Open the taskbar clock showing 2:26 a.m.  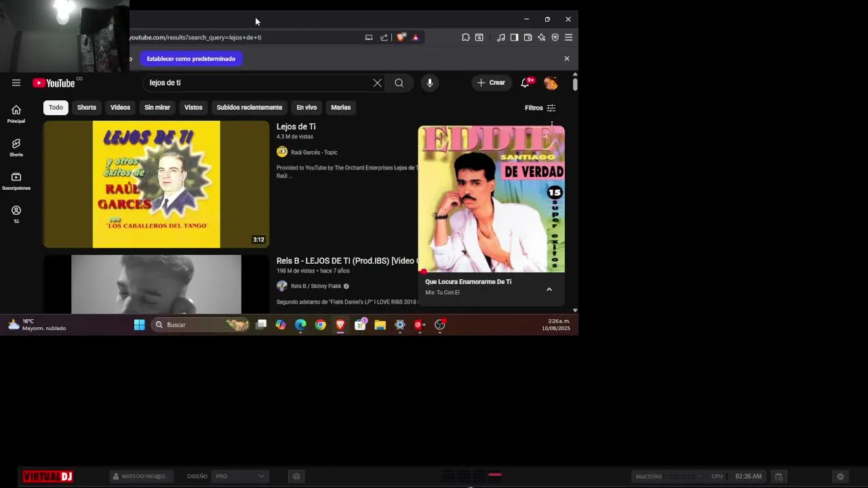(x=556, y=325)
